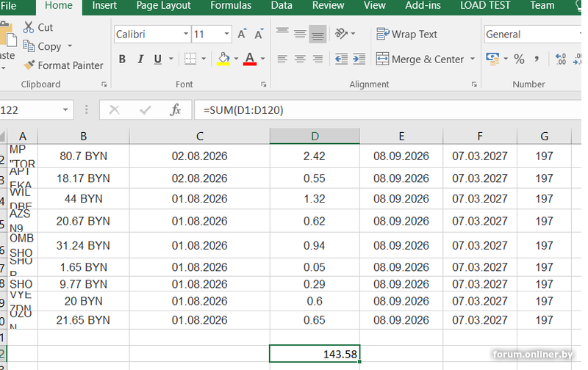588x370 pixels.
Task: Copy the selected cell
Action: coord(42,46)
